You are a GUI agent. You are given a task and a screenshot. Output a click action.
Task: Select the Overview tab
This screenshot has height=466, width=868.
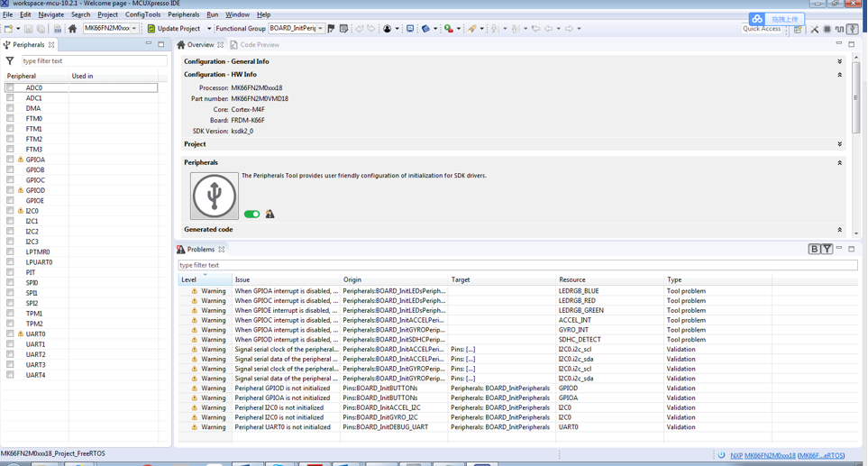point(200,45)
